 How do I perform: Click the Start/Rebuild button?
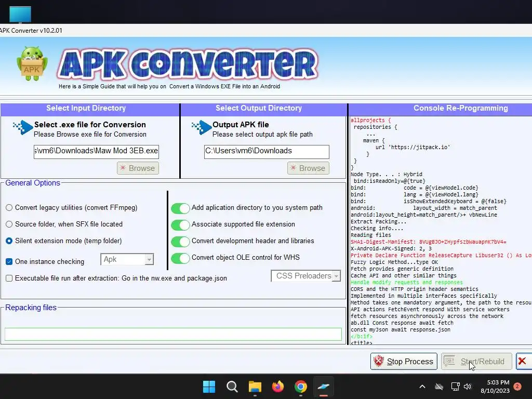coord(476,362)
